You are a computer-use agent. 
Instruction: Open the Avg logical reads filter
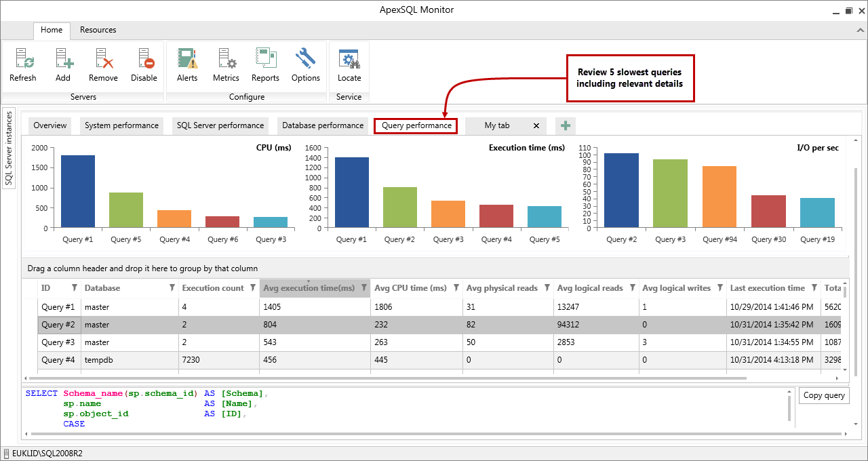tap(632, 288)
